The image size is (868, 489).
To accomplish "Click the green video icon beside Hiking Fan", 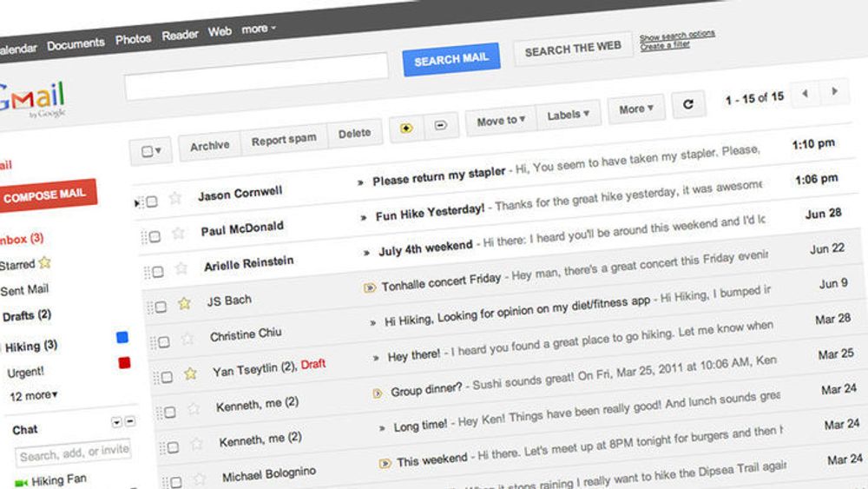I will click(21, 484).
